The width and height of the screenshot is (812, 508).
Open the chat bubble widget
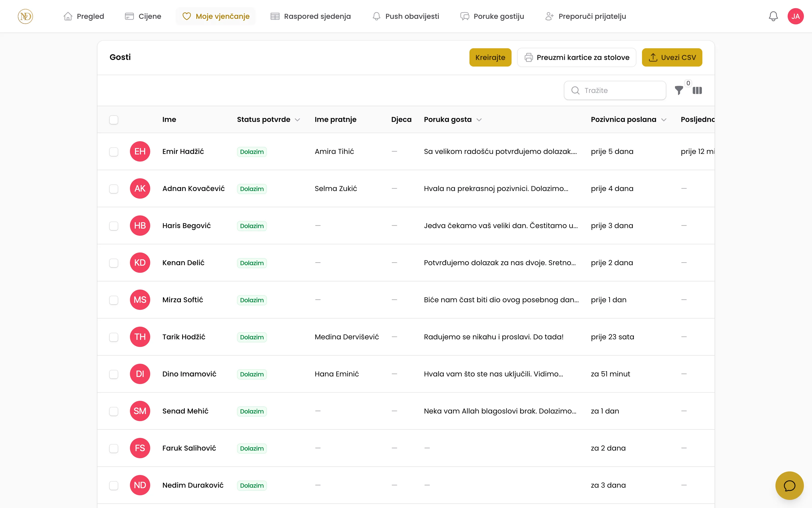click(x=789, y=485)
